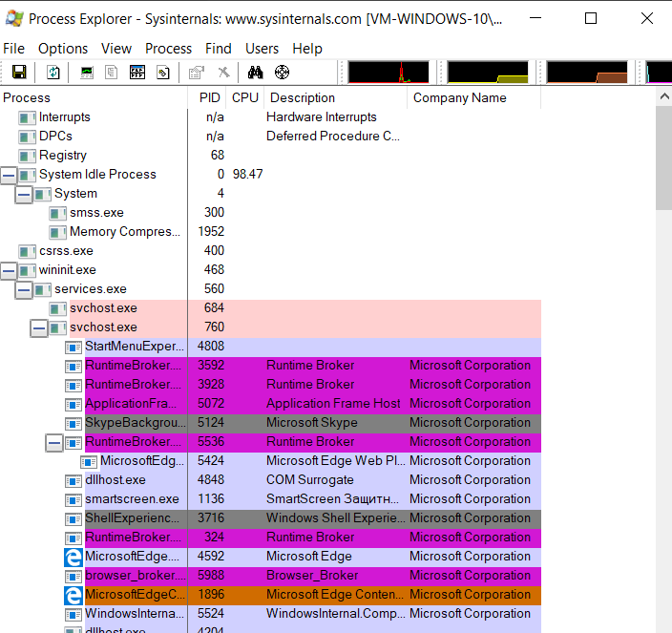Collapse the services.exe tree node
This screenshot has width=672, height=633.
pyautogui.click(x=24, y=289)
